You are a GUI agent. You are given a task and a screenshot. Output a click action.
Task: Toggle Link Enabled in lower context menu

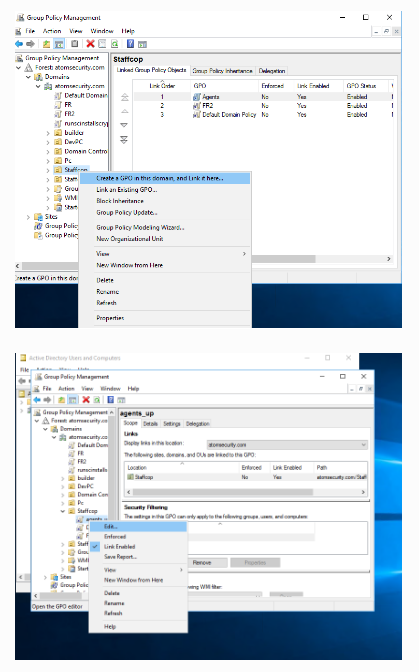click(x=120, y=546)
